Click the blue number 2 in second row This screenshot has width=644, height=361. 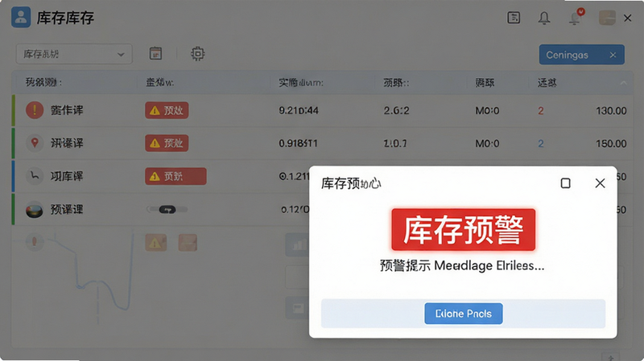pyautogui.click(x=541, y=144)
